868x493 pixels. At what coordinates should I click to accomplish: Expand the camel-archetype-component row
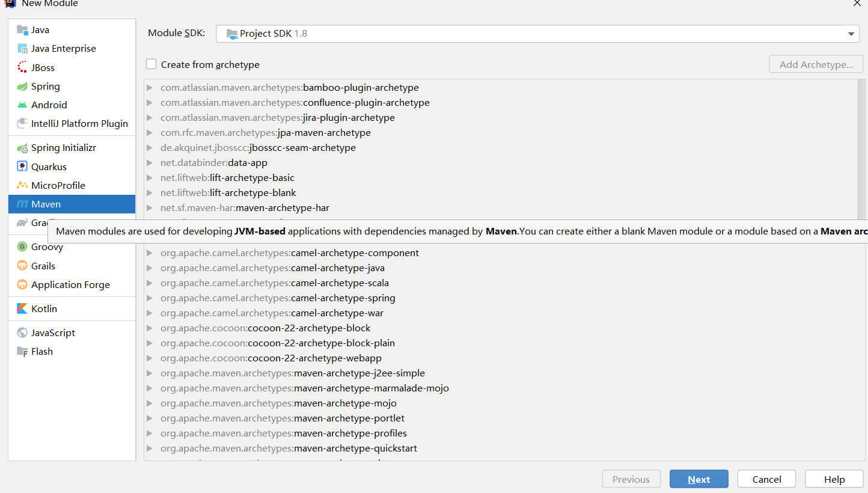tap(150, 253)
